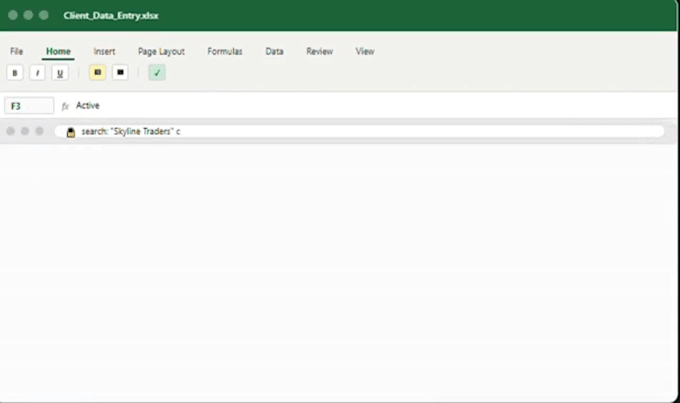Toggle underline formatting button
The image size is (680, 403).
[60, 73]
